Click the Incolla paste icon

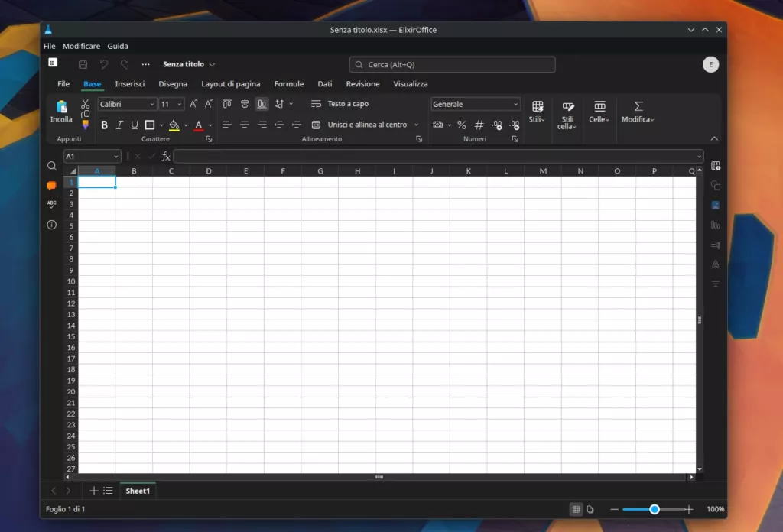tap(61, 106)
